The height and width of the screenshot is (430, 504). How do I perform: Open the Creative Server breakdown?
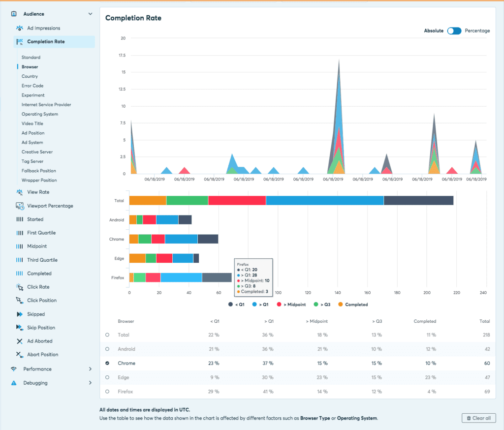click(x=37, y=152)
